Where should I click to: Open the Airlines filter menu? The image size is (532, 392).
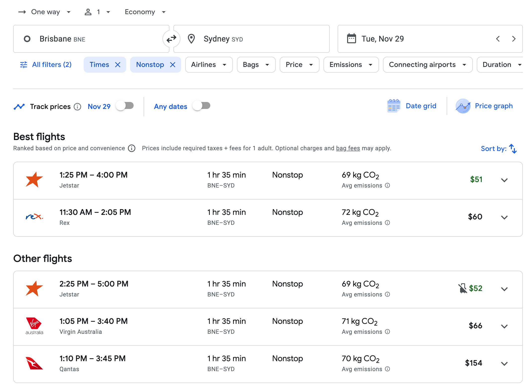point(209,65)
